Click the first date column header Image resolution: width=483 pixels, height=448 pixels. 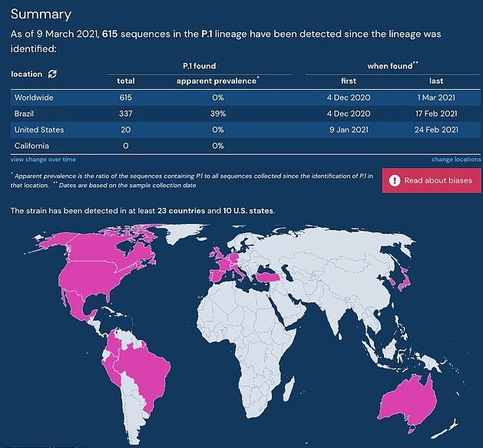coord(349,81)
